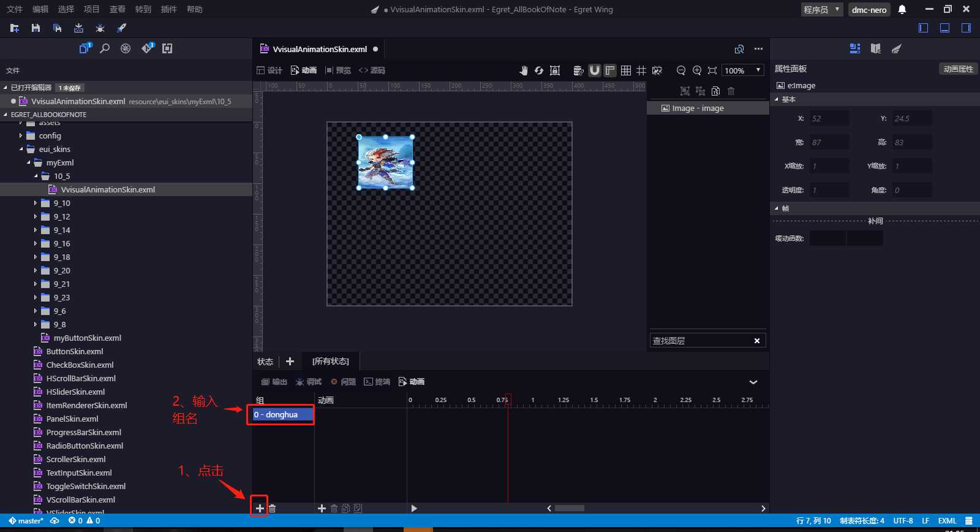
Task: Switch to the 源码 view tab
Action: click(x=372, y=70)
